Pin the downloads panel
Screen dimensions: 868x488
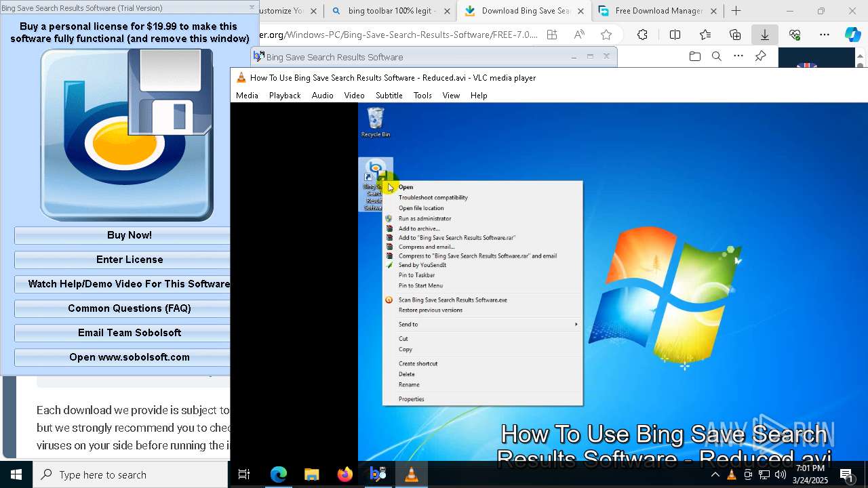click(x=760, y=56)
